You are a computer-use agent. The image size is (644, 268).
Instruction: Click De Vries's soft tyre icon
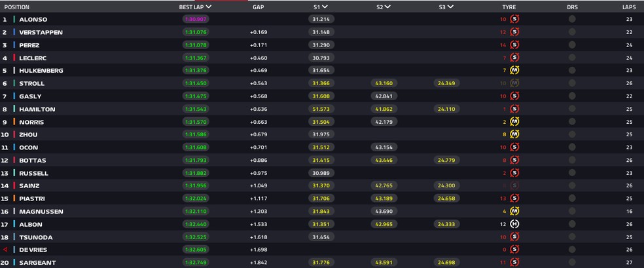514,250
